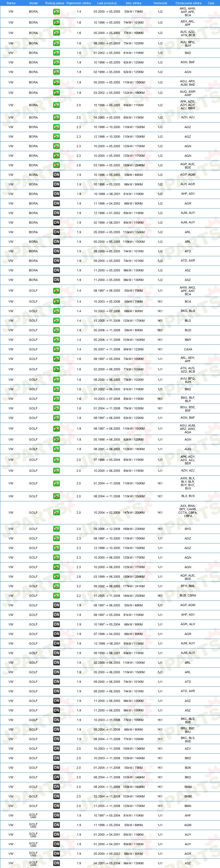Select date cell 12.2004 -> 11.2008
Screen dimensions: 220x868
point(107,796)
